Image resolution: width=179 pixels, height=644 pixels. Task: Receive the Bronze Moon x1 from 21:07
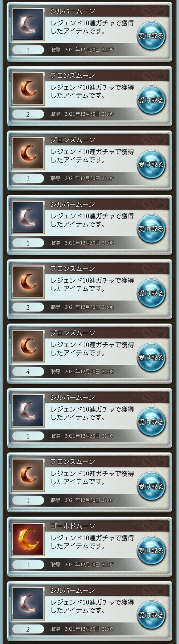[151, 486]
